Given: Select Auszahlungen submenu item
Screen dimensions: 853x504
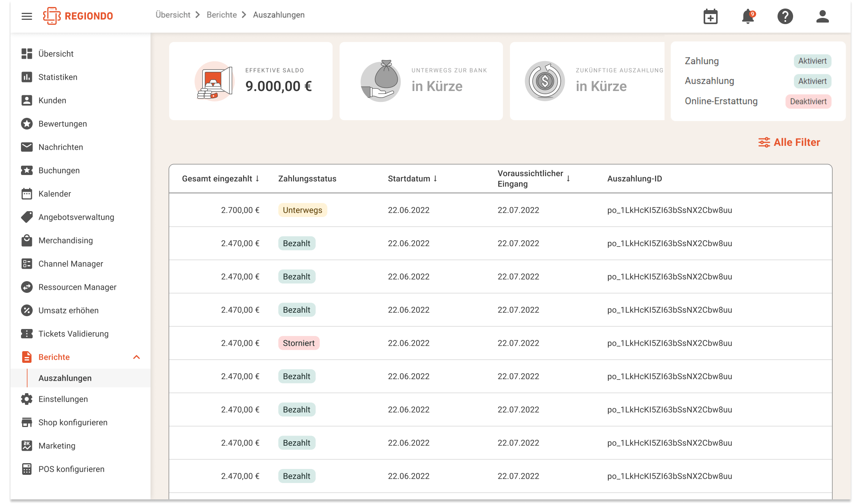Looking at the screenshot, I should (x=65, y=378).
